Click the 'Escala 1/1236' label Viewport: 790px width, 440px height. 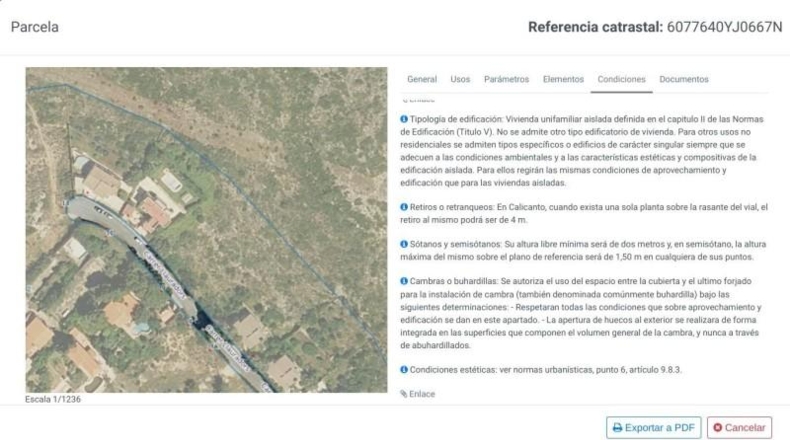pos(53,399)
